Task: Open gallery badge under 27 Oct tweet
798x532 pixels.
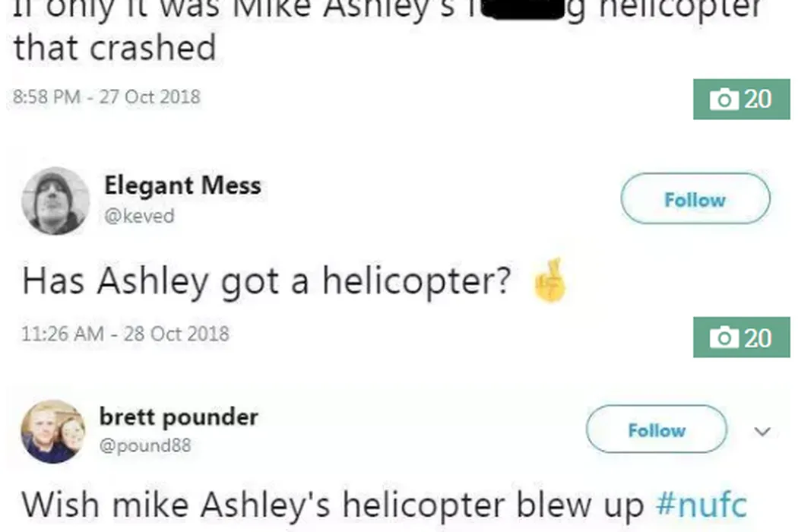Action: click(742, 100)
